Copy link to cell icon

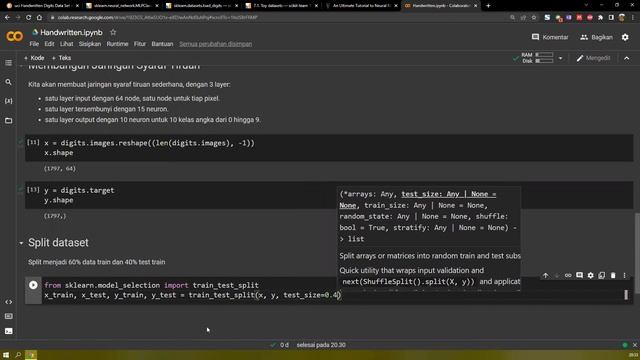pyautogui.click(x=568, y=276)
